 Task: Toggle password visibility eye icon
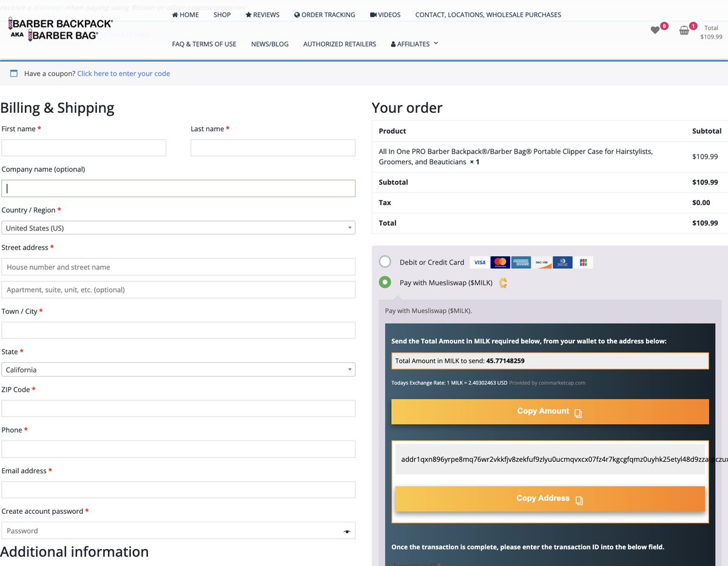[347, 531]
